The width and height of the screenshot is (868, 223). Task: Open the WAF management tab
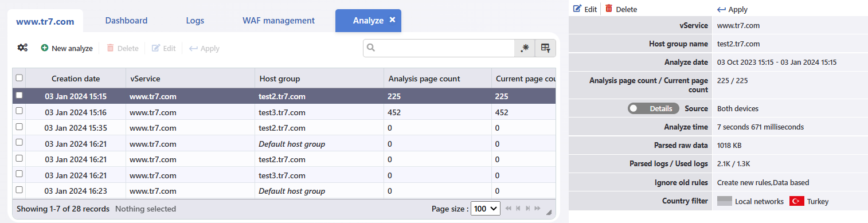pyautogui.click(x=279, y=21)
